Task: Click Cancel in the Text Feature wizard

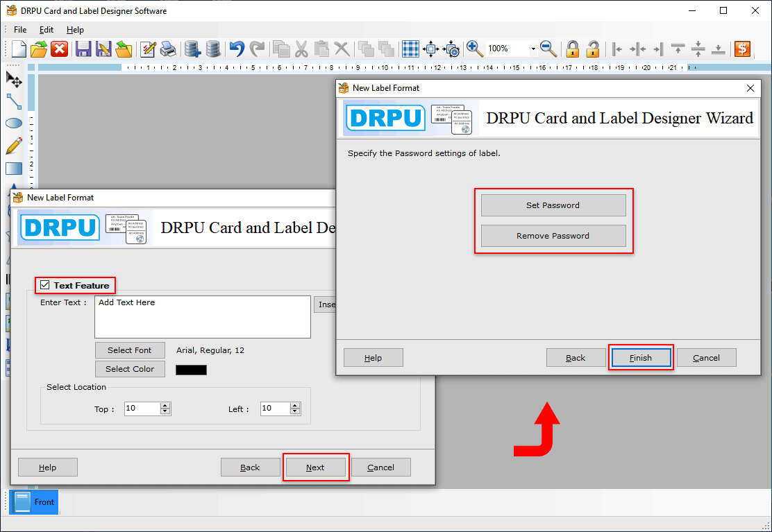Action: pos(380,467)
